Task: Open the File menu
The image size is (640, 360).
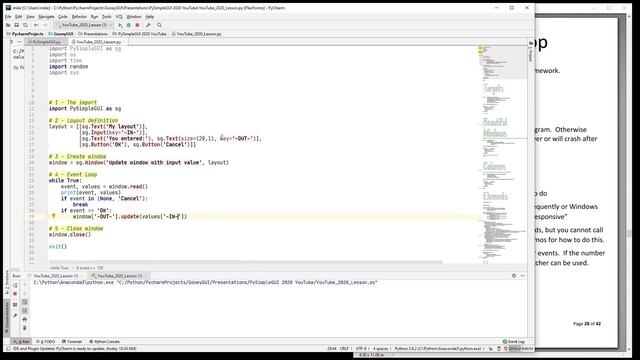Action: click(x=8, y=17)
